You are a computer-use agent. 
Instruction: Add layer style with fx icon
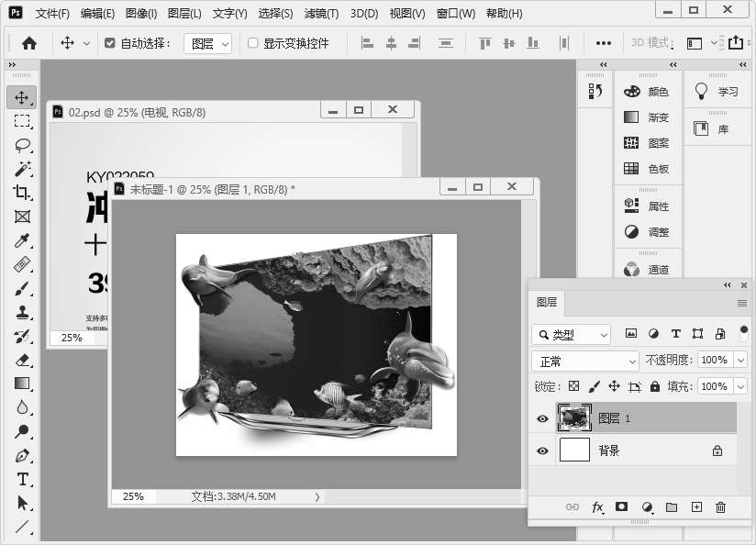click(597, 507)
